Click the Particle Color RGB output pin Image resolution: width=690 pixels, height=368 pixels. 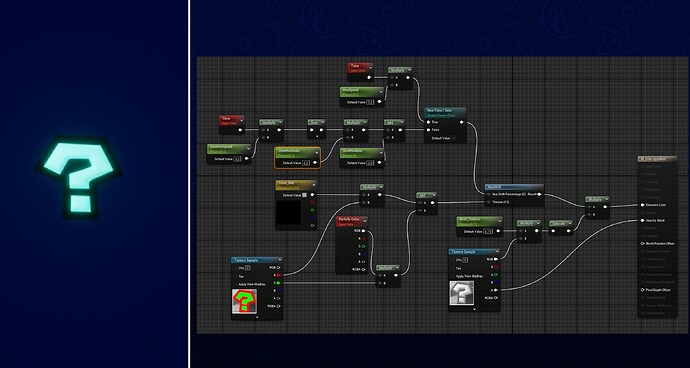363,231
